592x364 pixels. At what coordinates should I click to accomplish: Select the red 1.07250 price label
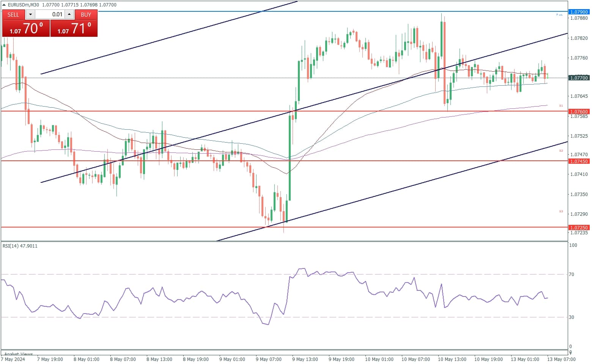579,227
